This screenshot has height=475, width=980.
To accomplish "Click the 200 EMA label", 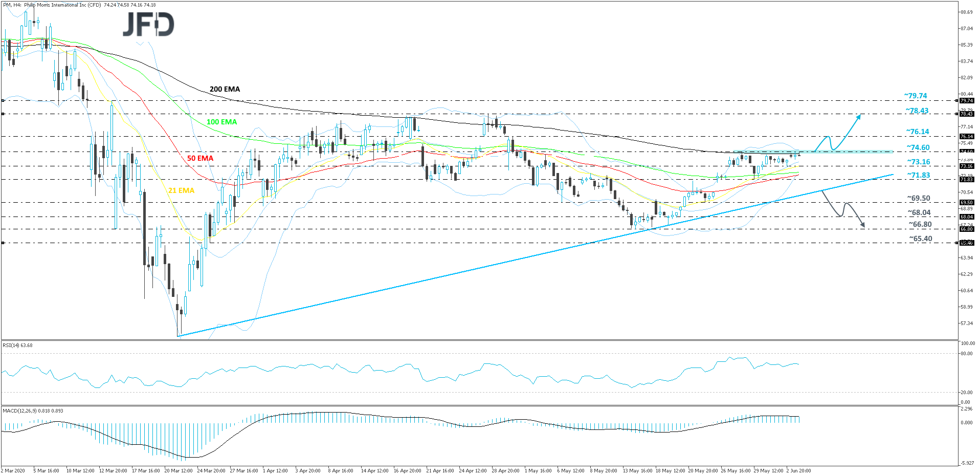I will click(225, 89).
